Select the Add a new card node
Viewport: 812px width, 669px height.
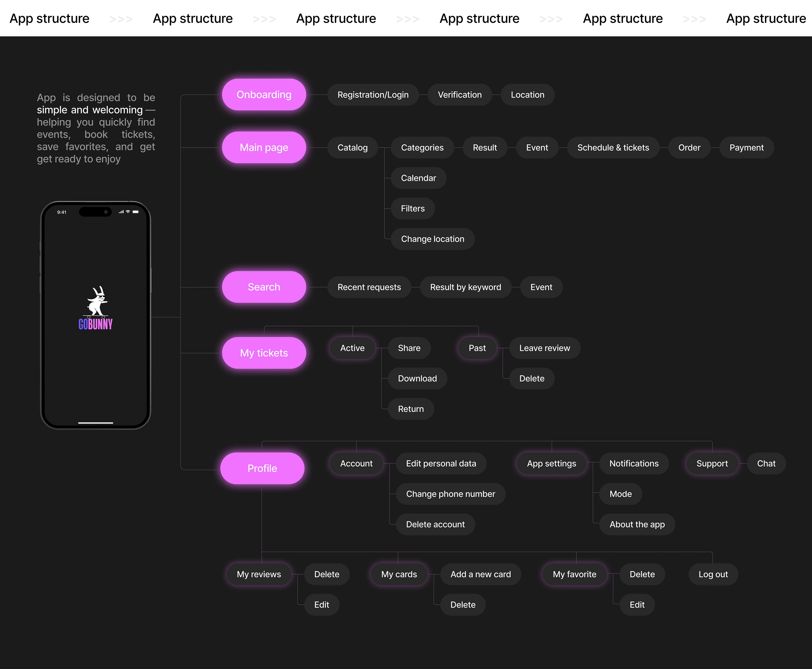(x=480, y=574)
